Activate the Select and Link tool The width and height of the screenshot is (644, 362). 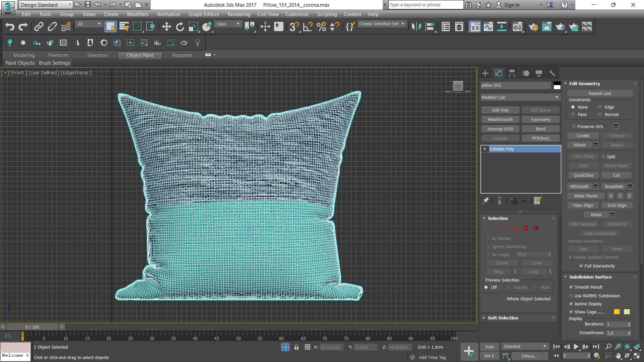[x=39, y=27]
